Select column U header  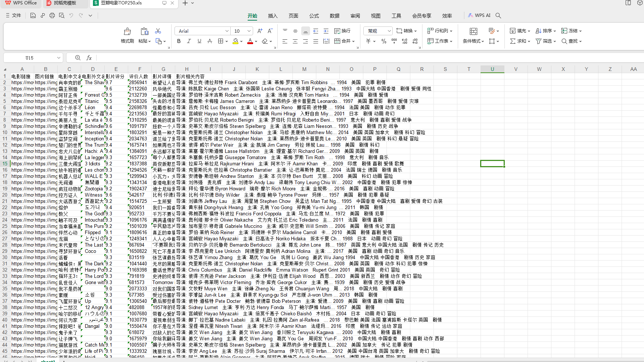tap(492, 69)
